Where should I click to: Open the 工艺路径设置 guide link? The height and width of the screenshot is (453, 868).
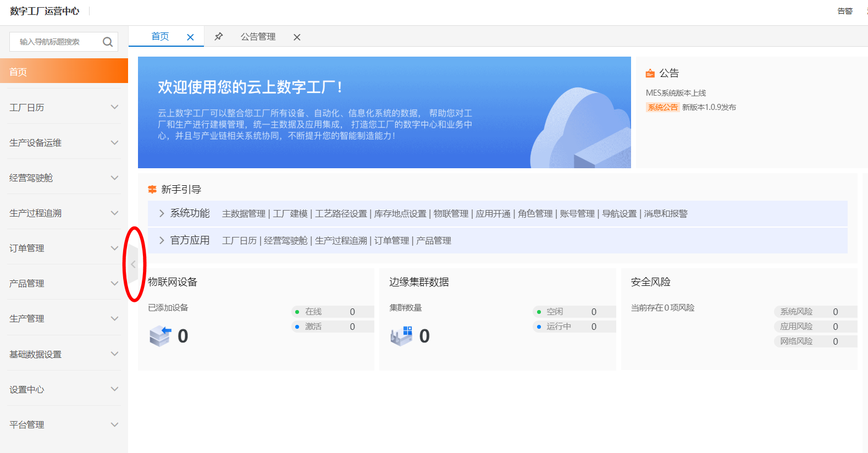tap(341, 214)
